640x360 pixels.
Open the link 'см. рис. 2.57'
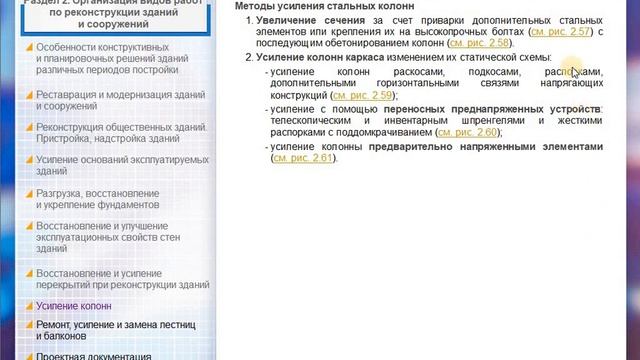(x=561, y=32)
